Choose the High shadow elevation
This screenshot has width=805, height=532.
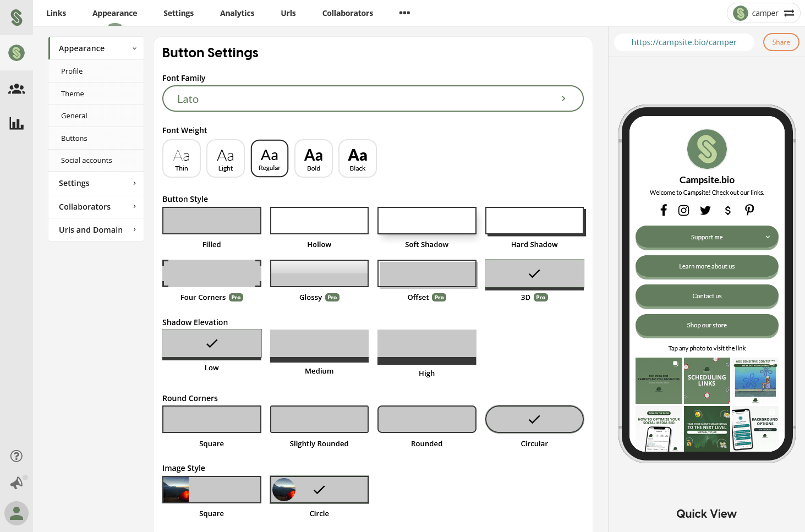click(x=426, y=346)
